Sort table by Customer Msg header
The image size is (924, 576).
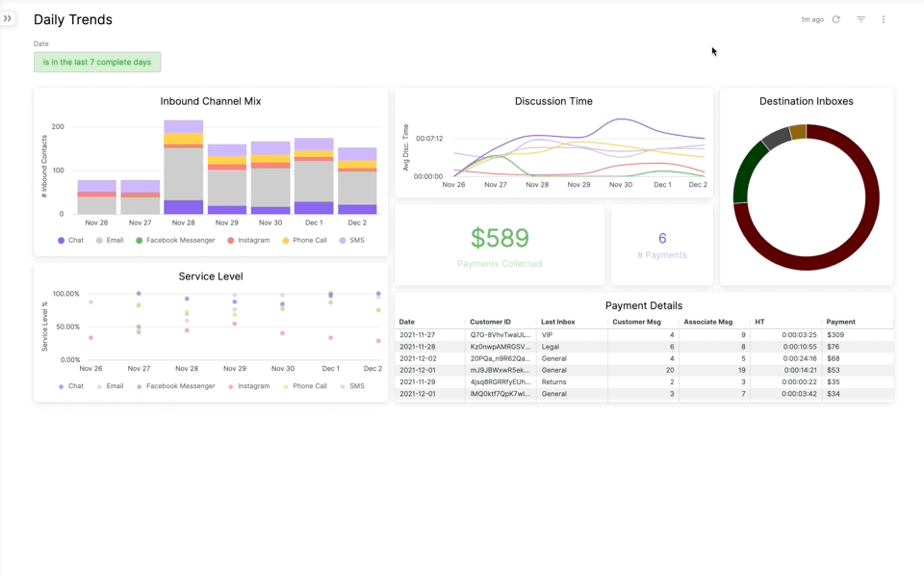(x=636, y=322)
